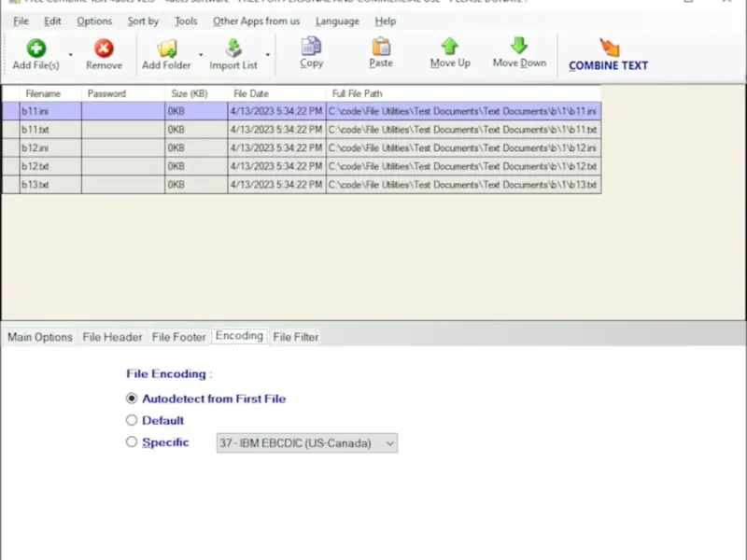Viewport: 747px width, 560px height.
Task: Click the Add File(s) green plus icon
Action: click(x=36, y=49)
